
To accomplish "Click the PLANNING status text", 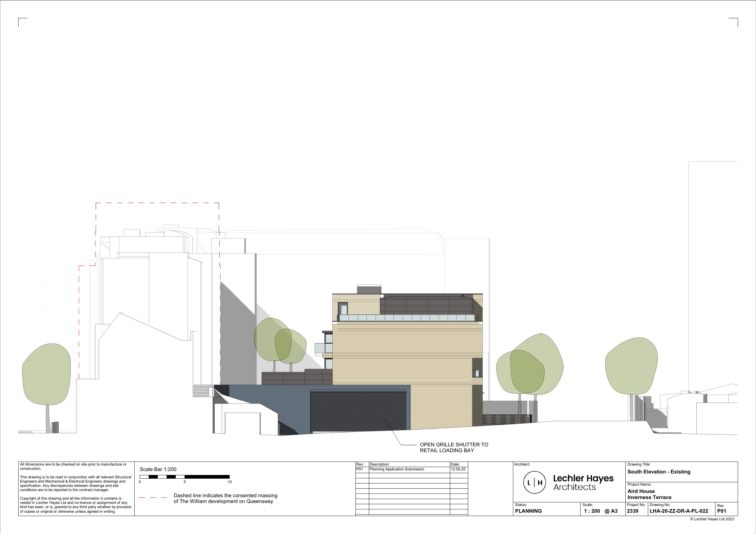I will 528,511.
